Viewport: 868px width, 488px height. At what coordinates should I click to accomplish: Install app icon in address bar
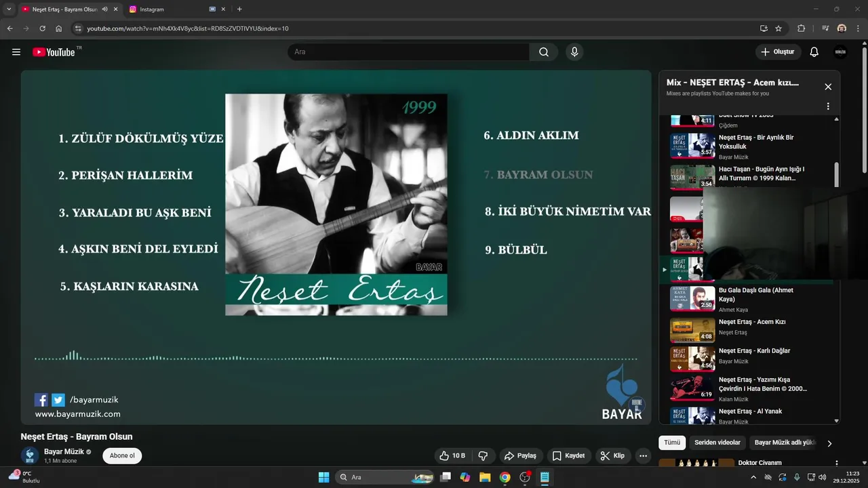(x=764, y=28)
